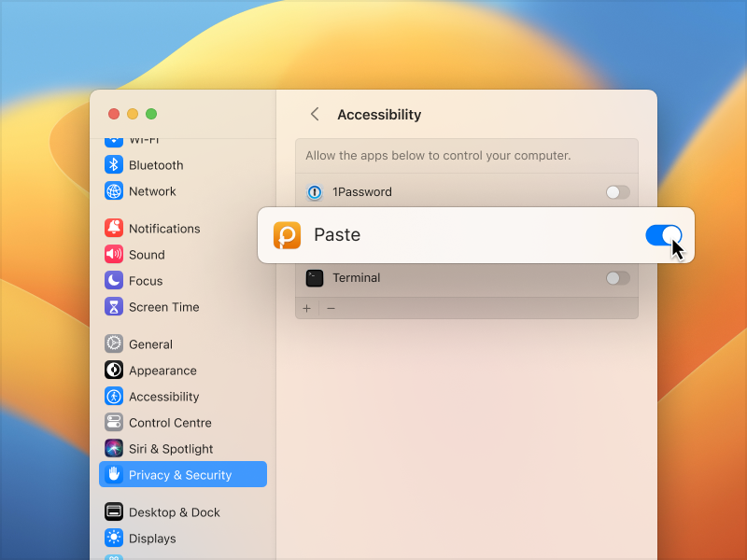Screen dimensions: 747x560
Task: Select Appearance in the sidebar
Action: [x=162, y=371]
